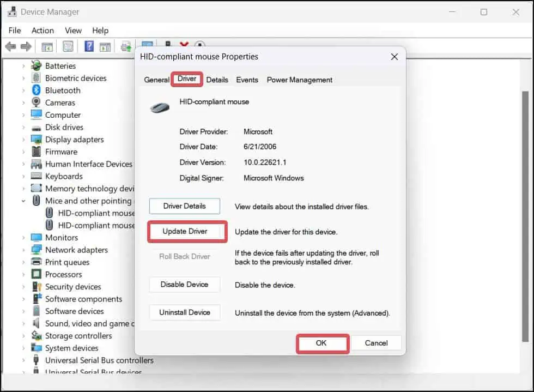Click the Processors chip icon
Image resolution: width=534 pixels, height=392 pixels.
pyautogui.click(x=36, y=274)
